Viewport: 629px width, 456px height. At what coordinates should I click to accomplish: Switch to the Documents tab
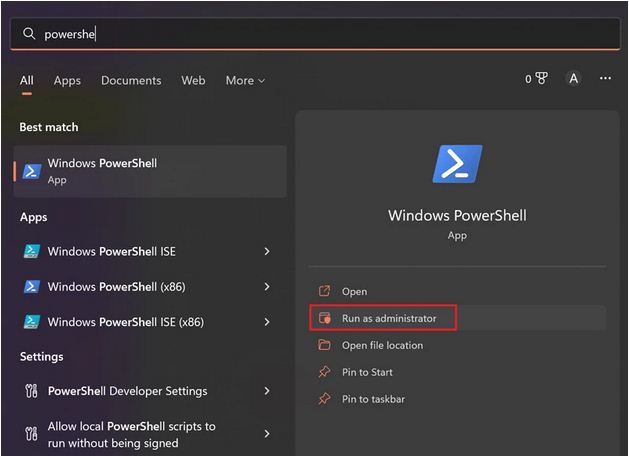coord(131,81)
